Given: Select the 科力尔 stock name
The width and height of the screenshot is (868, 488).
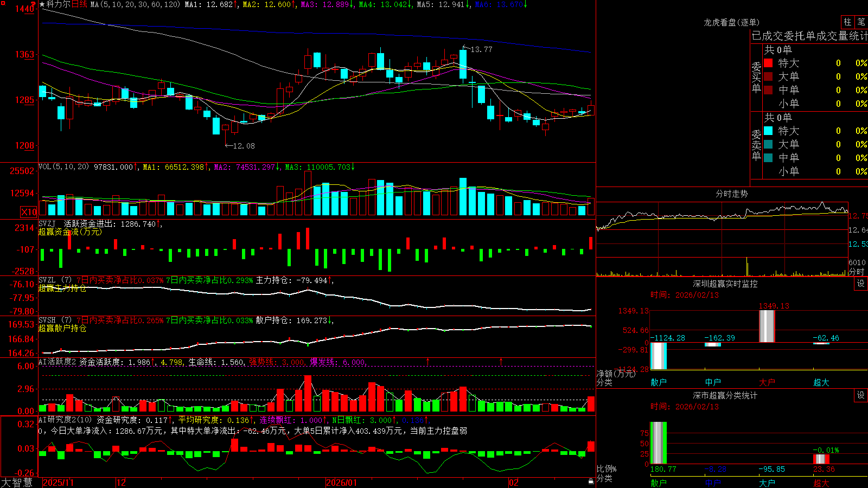Looking at the screenshot, I should [x=59, y=4].
